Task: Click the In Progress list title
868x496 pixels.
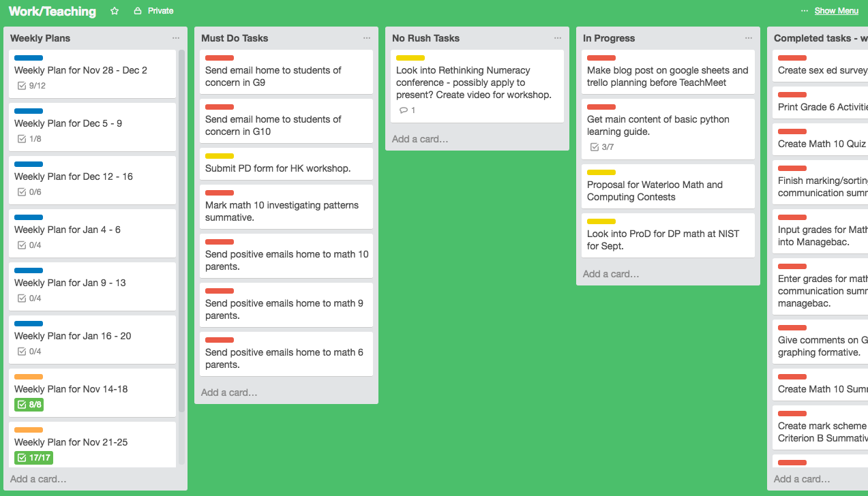Action: (609, 38)
